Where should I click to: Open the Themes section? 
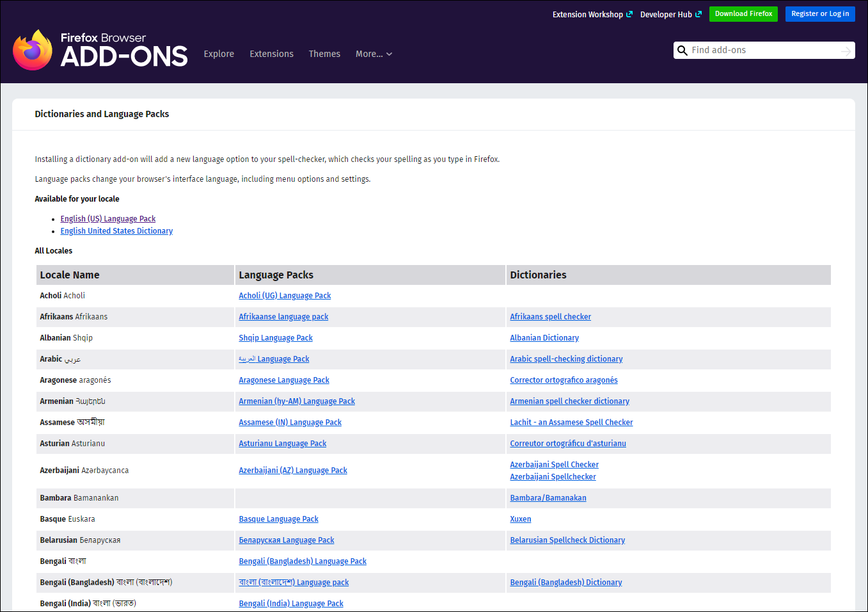324,54
